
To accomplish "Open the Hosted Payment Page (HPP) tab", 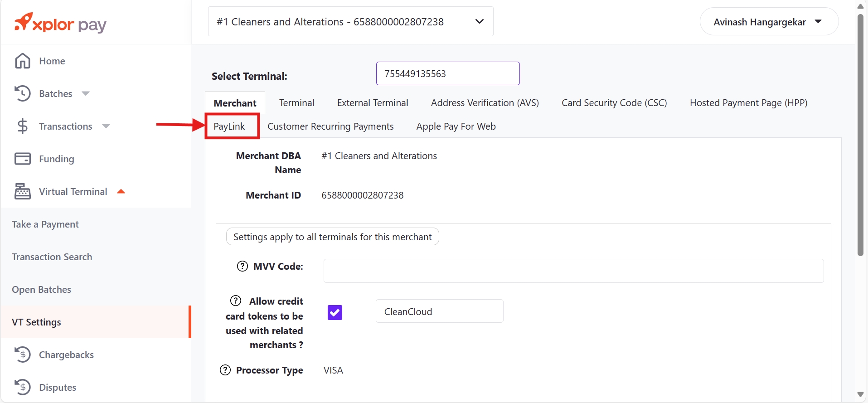I will click(748, 103).
